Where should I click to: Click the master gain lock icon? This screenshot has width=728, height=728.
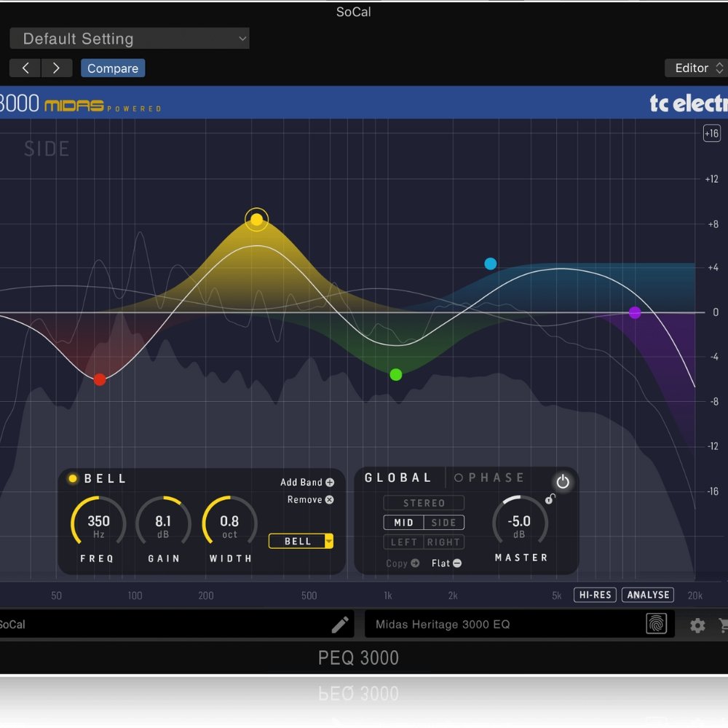point(550,499)
